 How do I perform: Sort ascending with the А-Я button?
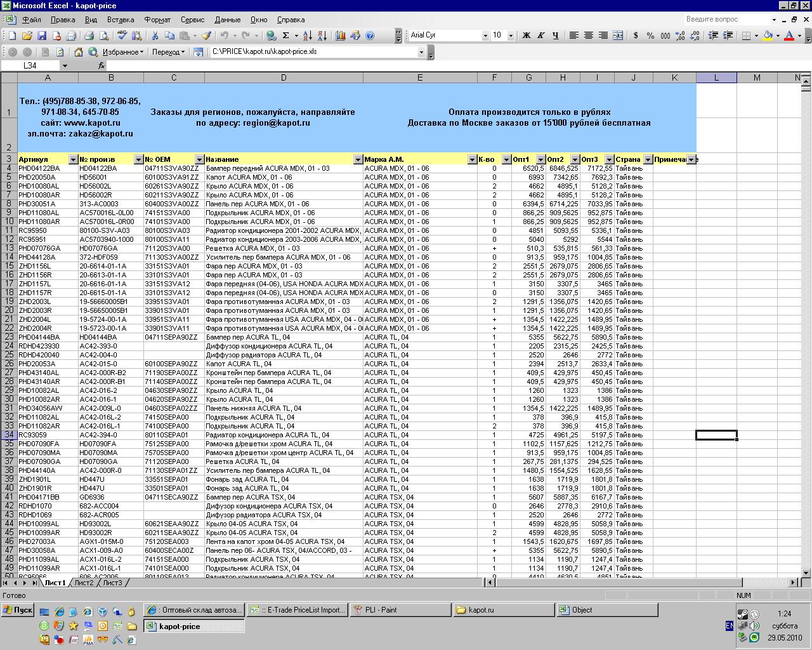tap(307, 36)
